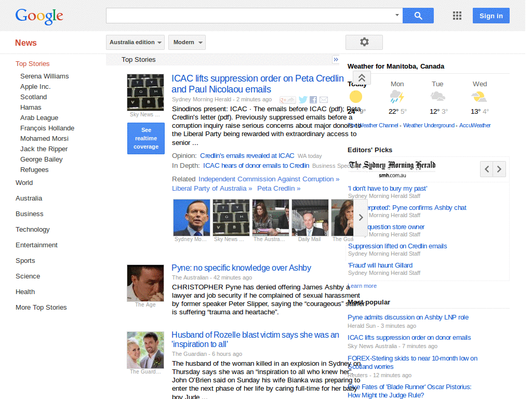Open Pyne admits discussion on Ashby LNP role
This screenshot has height=399, width=532.
coord(408,317)
